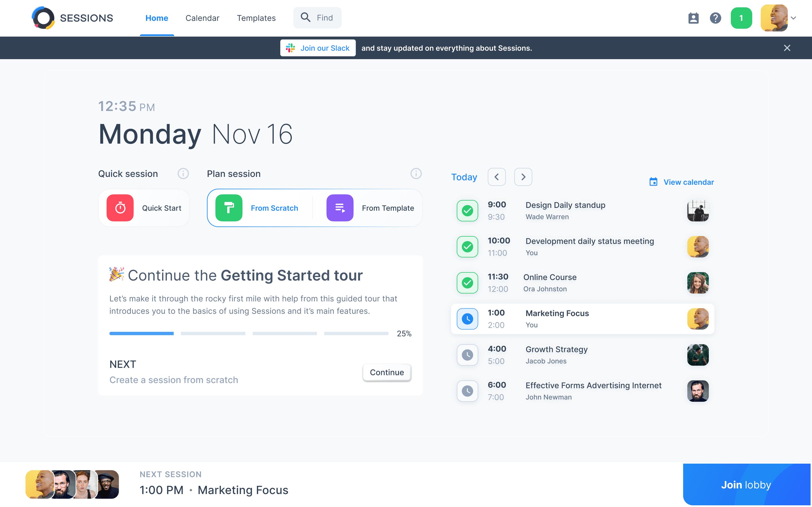Click the Find search field
The image size is (812, 507).
(317, 18)
